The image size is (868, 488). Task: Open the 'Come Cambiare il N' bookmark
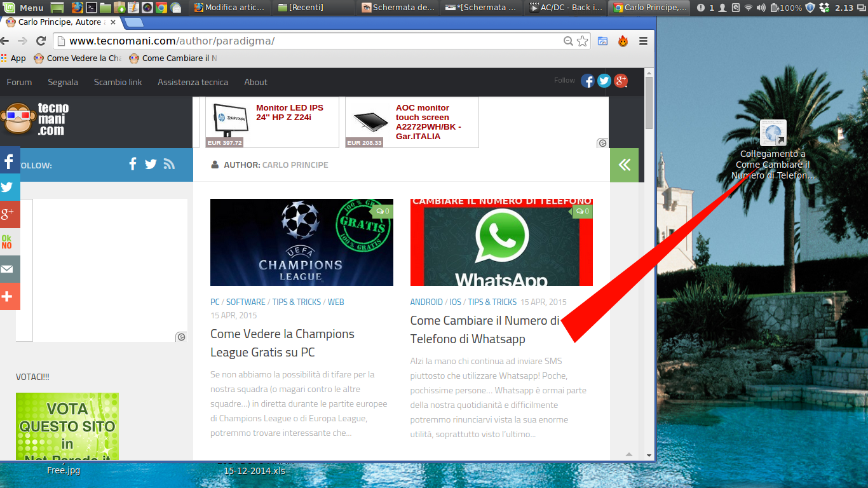click(173, 58)
